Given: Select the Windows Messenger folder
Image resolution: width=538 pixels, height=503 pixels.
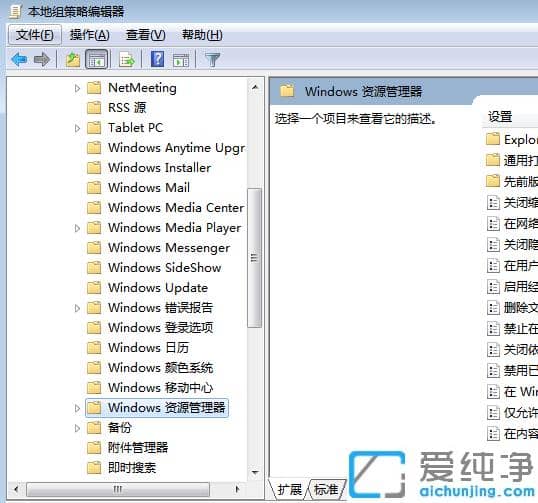Looking at the screenshot, I should 159,247.
